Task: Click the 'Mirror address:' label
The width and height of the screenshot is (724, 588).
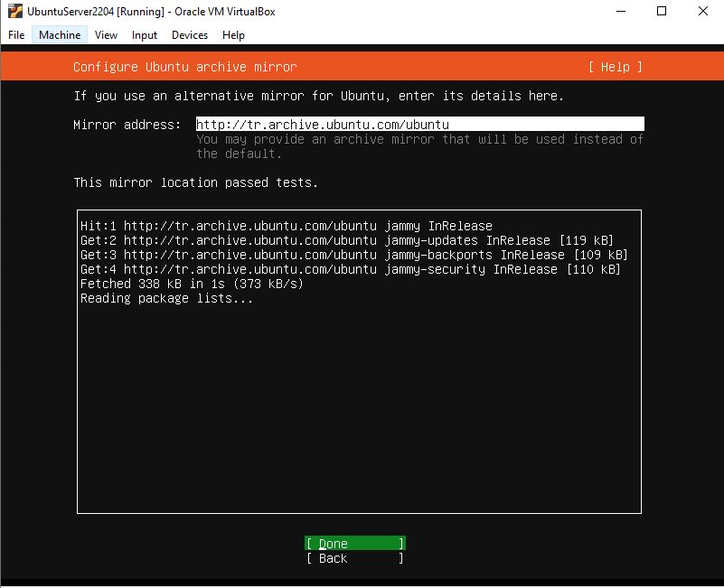Action: click(127, 125)
